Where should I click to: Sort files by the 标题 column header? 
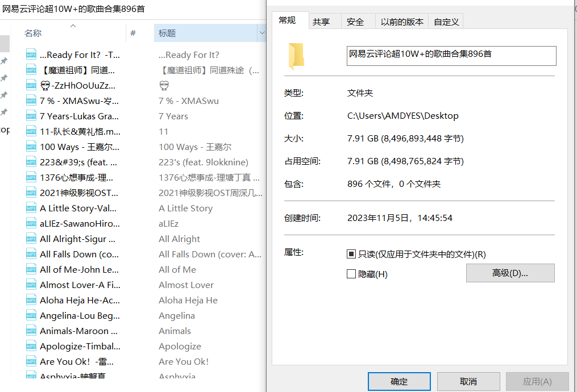[167, 33]
